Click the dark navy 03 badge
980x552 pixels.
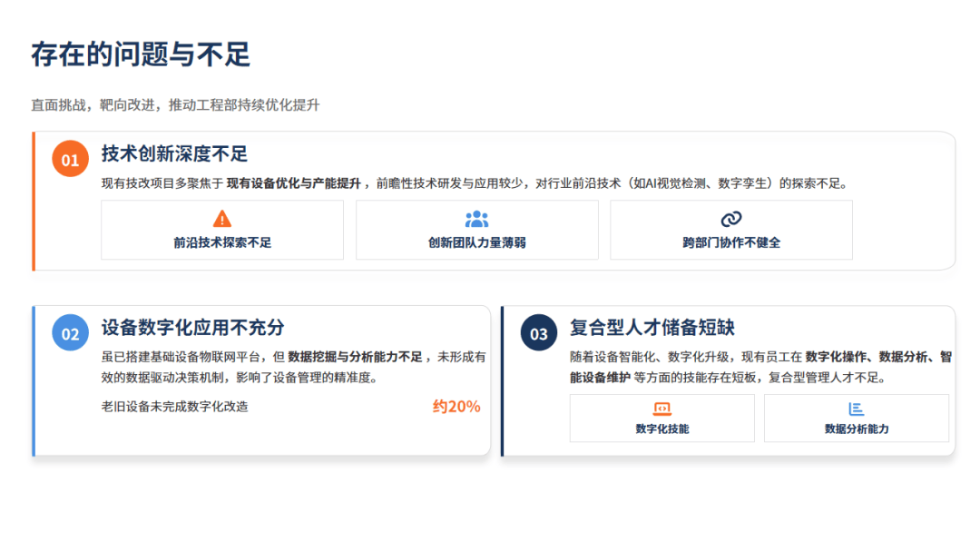(x=538, y=333)
